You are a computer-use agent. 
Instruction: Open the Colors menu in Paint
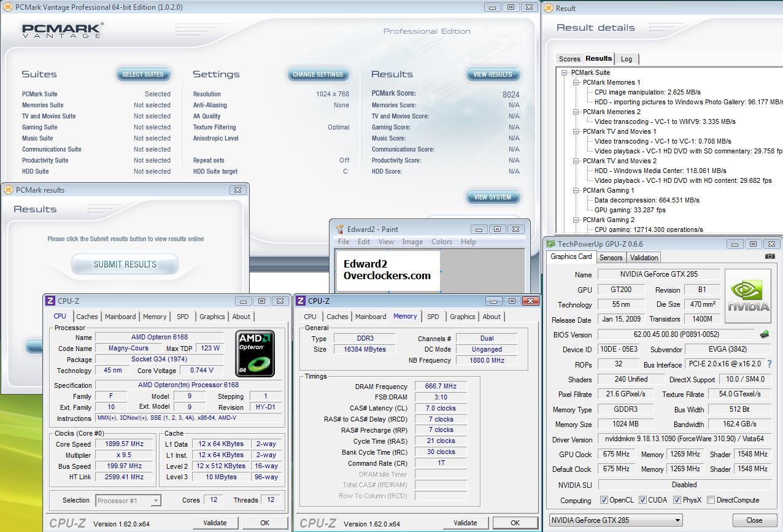442,242
